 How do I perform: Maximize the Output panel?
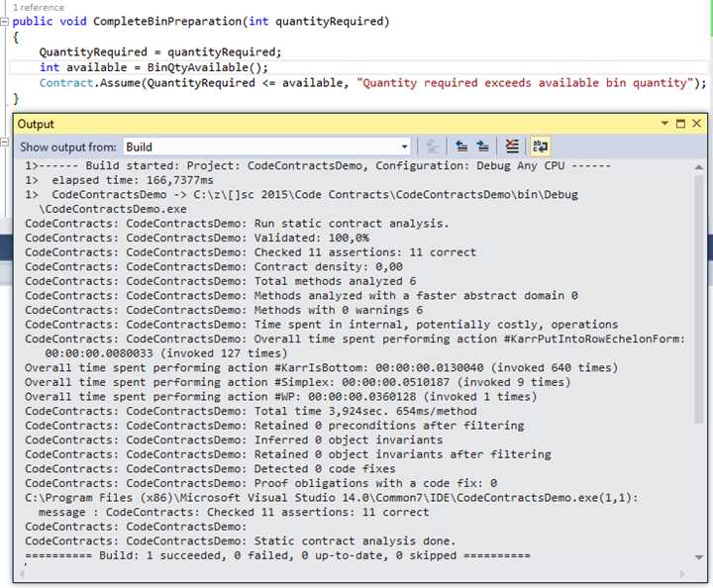(x=680, y=123)
